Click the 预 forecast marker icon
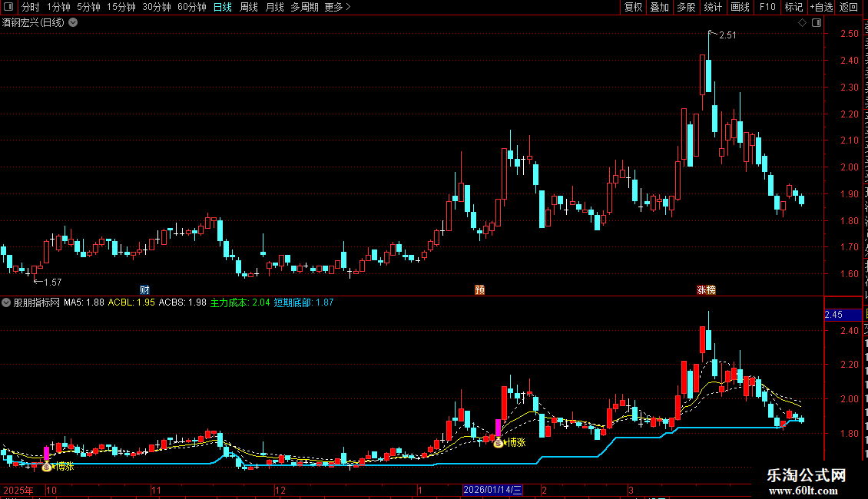The image size is (868, 499). pyautogui.click(x=479, y=290)
